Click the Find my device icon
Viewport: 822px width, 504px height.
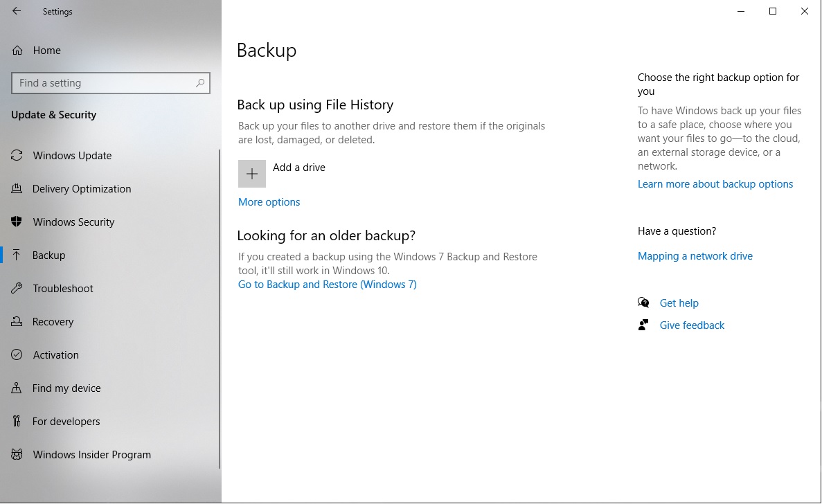[x=17, y=388]
